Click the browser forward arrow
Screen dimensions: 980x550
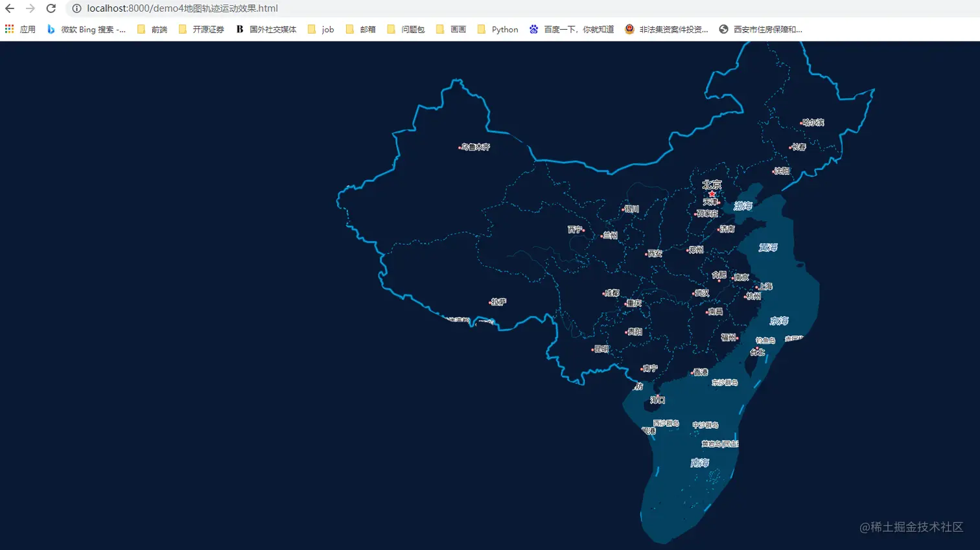30,8
